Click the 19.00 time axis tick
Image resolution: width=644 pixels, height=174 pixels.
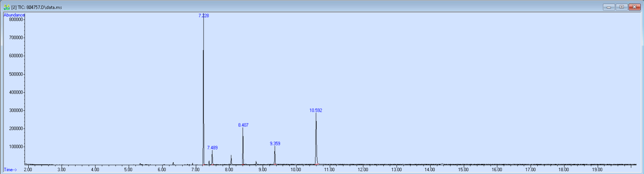(x=597, y=169)
